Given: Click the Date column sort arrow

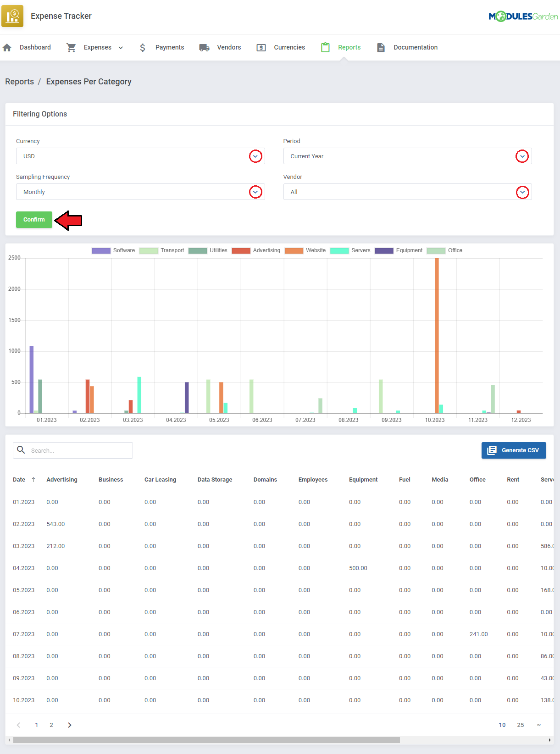Looking at the screenshot, I should [33, 480].
